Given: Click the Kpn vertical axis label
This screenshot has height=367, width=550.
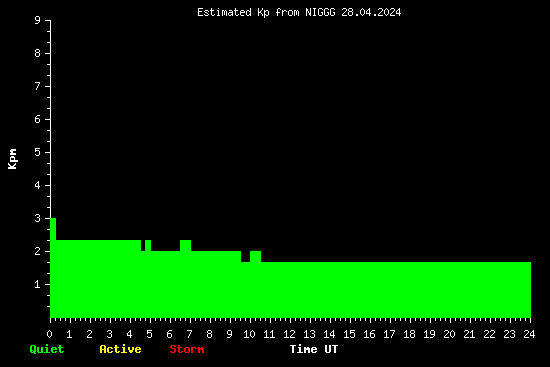Looking at the screenshot, I should coord(12,159).
